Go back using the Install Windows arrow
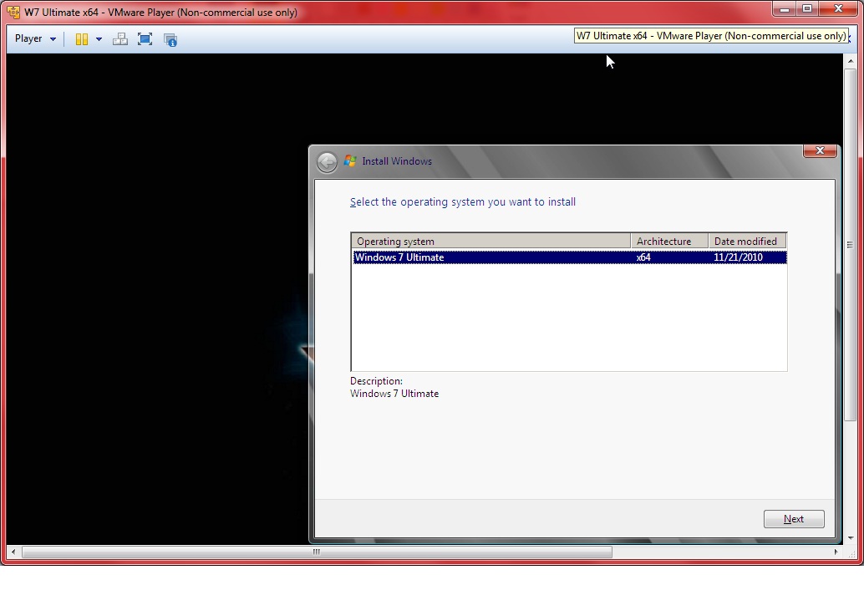864x616 pixels. click(327, 162)
